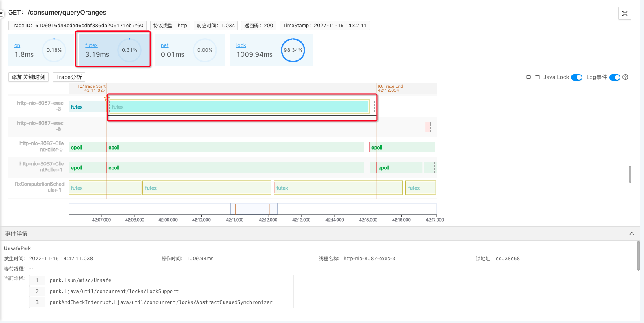
Task: Click the 添加关键时刻 button
Action: (x=28, y=77)
